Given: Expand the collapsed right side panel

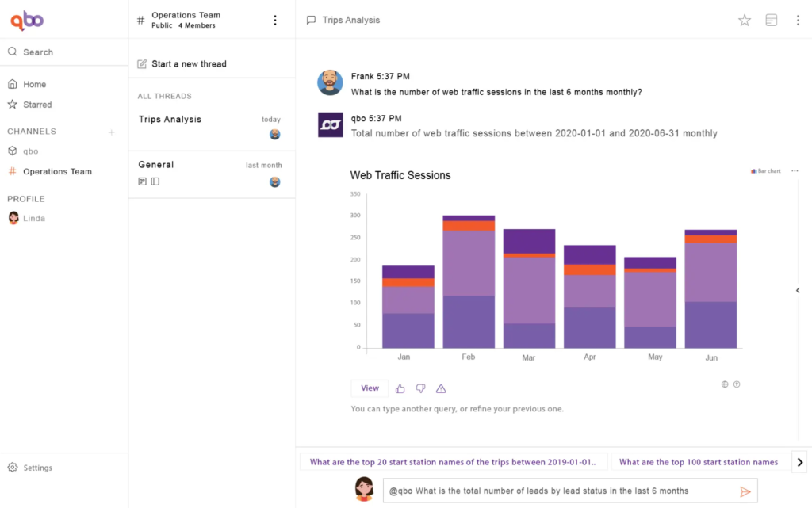Looking at the screenshot, I should point(798,291).
